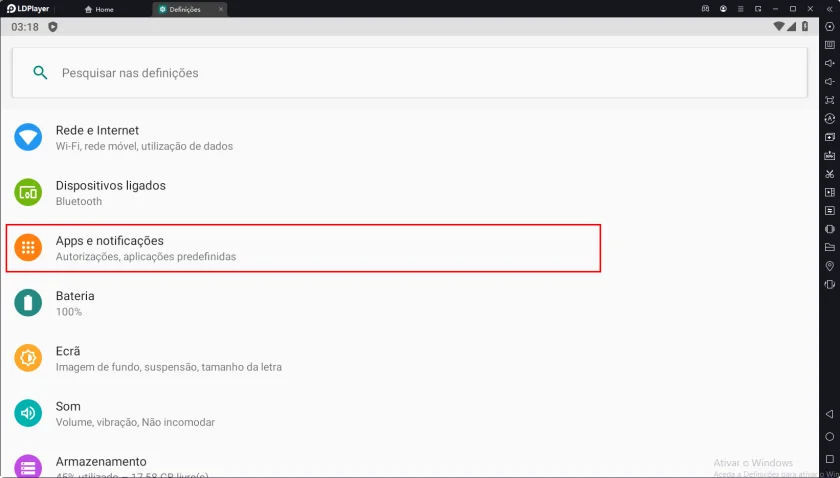The image size is (840, 478).
Task: Click the green Dispositivos ligados icon
Action: click(28, 192)
